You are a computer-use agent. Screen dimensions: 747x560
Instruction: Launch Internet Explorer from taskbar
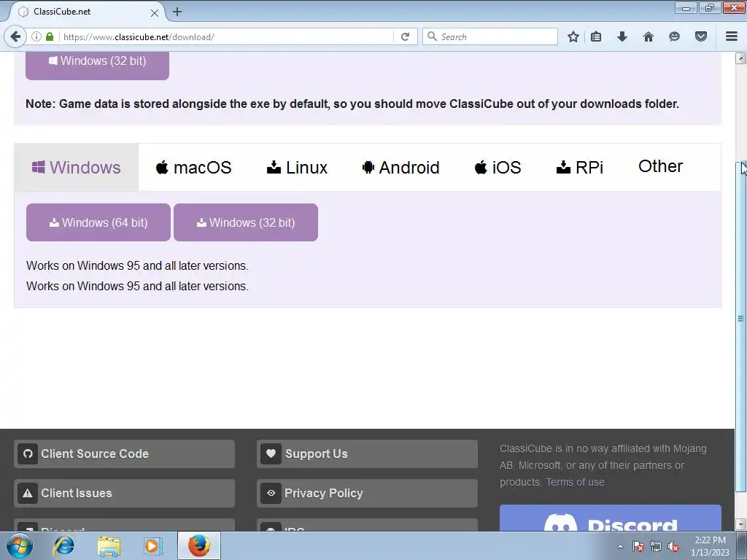64,545
